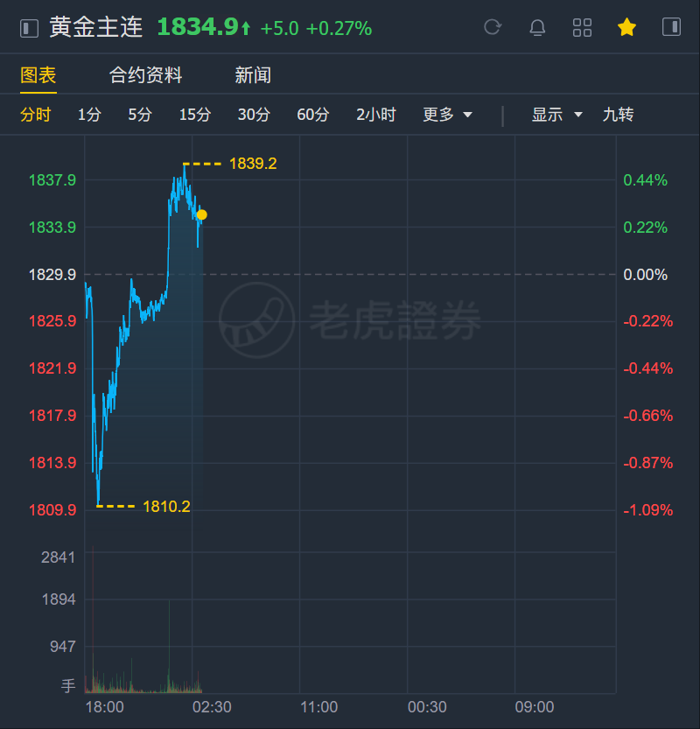Select the 图表 tab
Image resolution: width=700 pixels, height=729 pixels.
pyautogui.click(x=38, y=75)
